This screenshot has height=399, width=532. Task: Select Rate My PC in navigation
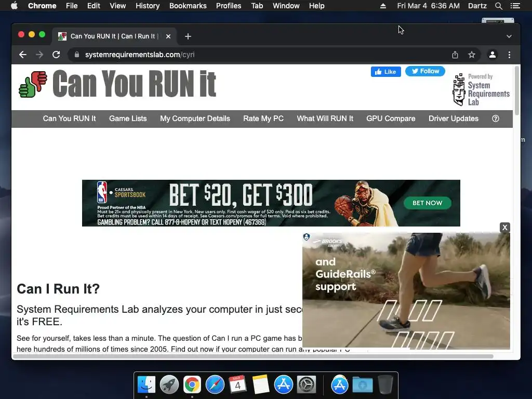click(x=263, y=118)
